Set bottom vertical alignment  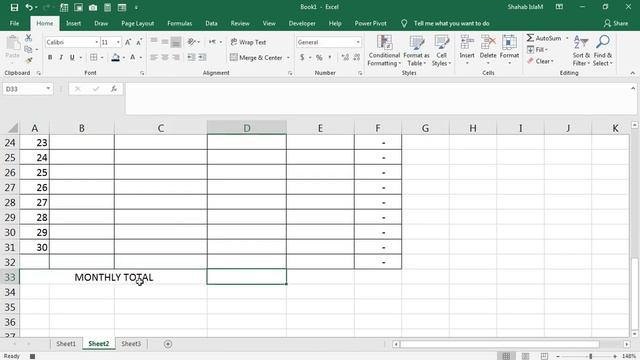[176, 42]
